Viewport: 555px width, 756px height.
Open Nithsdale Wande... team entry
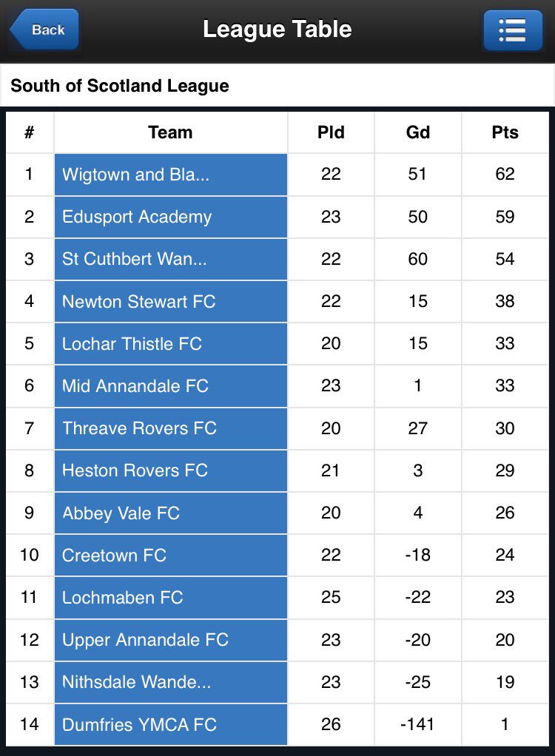point(171,682)
